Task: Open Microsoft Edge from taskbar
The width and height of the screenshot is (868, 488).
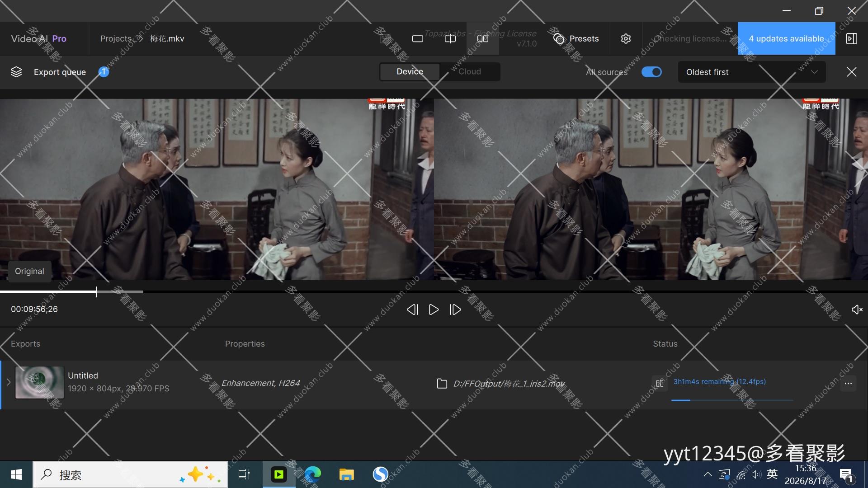Action: tap(312, 474)
